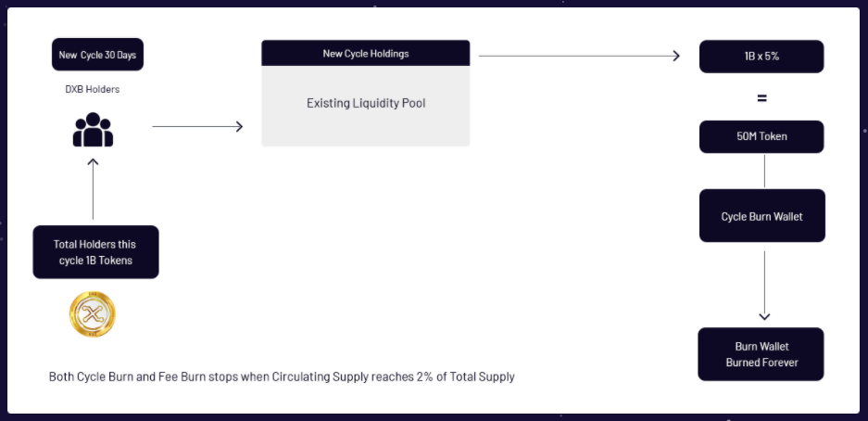Click the long arrow leading to 1B x 5%
Image resolution: width=868 pixels, height=421 pixels.
579,56
